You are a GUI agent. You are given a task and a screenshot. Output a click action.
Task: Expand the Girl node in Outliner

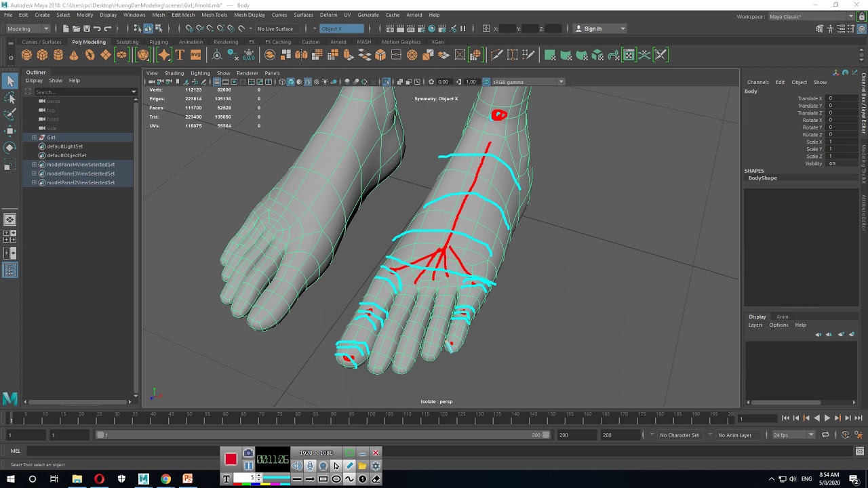[34, 137]
